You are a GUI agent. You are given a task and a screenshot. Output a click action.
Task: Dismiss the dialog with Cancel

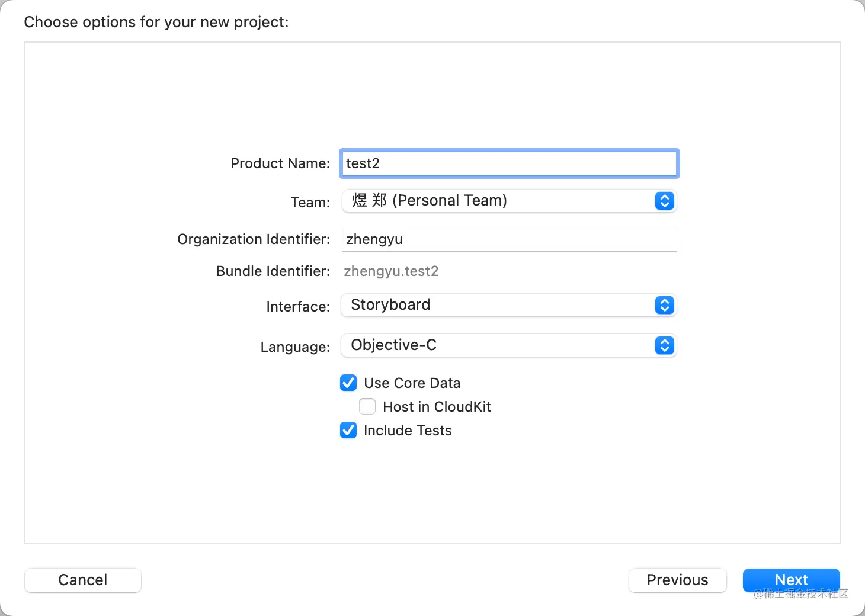82,580
